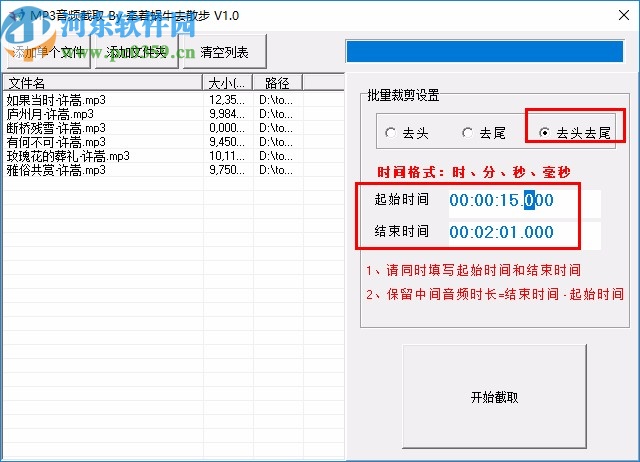This screenshot has height=462, width=640.
Task: Sort by the 路径 column header
Action: point(278,83)
